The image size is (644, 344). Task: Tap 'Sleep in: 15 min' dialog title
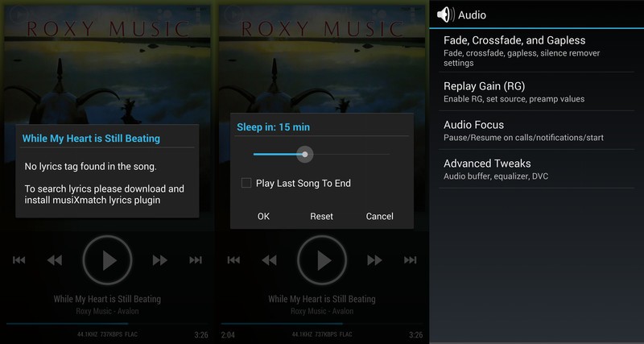click(273, 127)
